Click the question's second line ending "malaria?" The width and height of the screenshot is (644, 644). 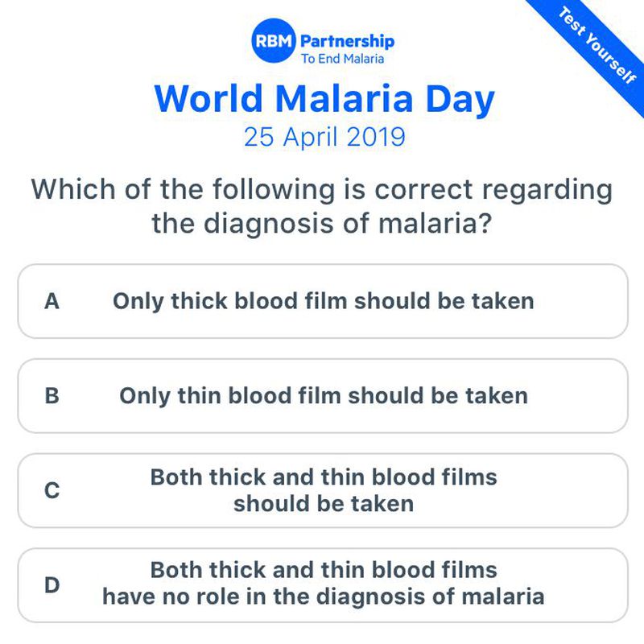(321, 223)
